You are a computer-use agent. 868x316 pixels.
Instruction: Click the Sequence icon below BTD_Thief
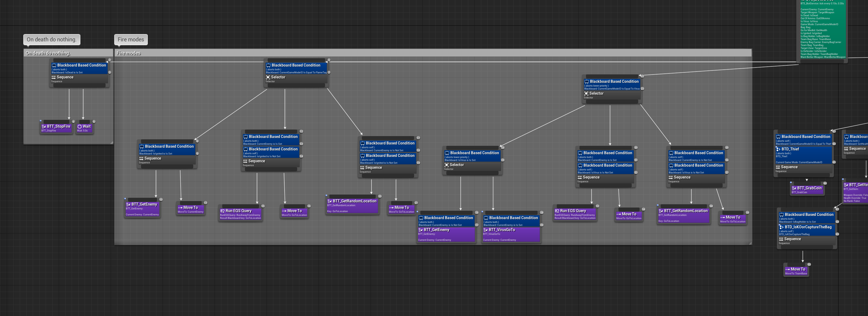[x=778, y=167]
